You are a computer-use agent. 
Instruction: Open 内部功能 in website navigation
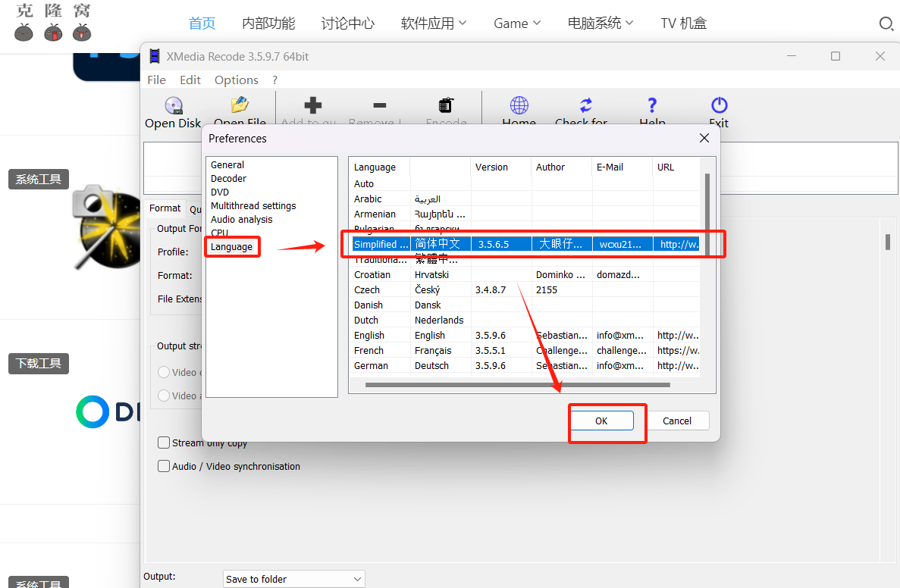tap(268, 23)
